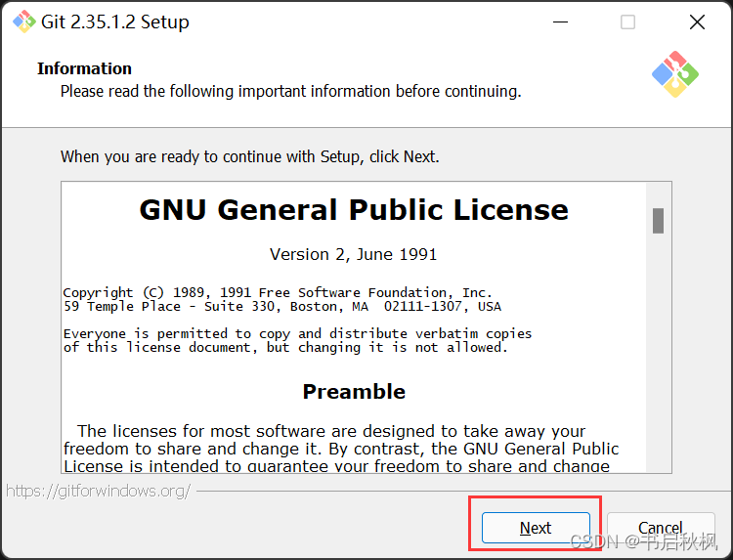Viewport: 733px width, 560px height.
Task: Open the gitforwindows.org link
Action: coord(98,491)
